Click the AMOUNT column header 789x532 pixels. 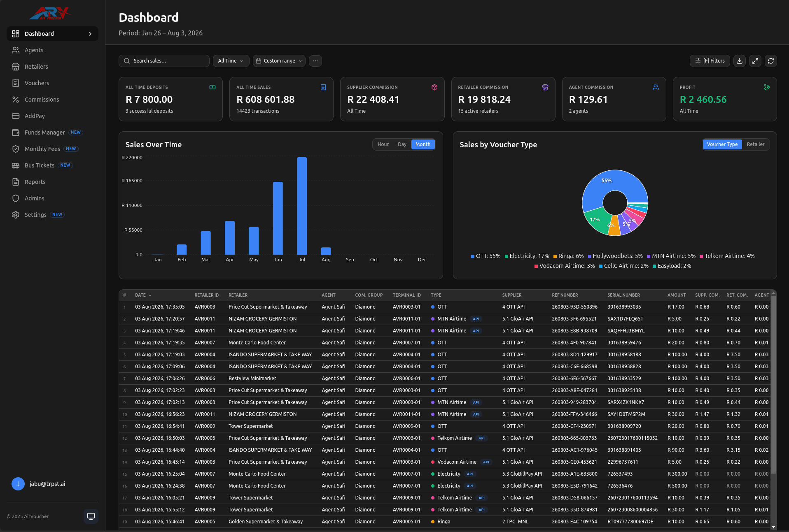pos(677,295)
